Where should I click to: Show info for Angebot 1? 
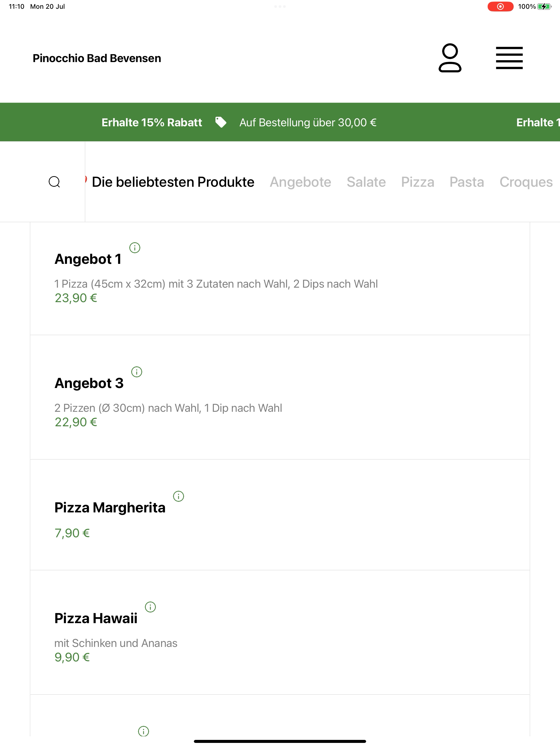135,247
